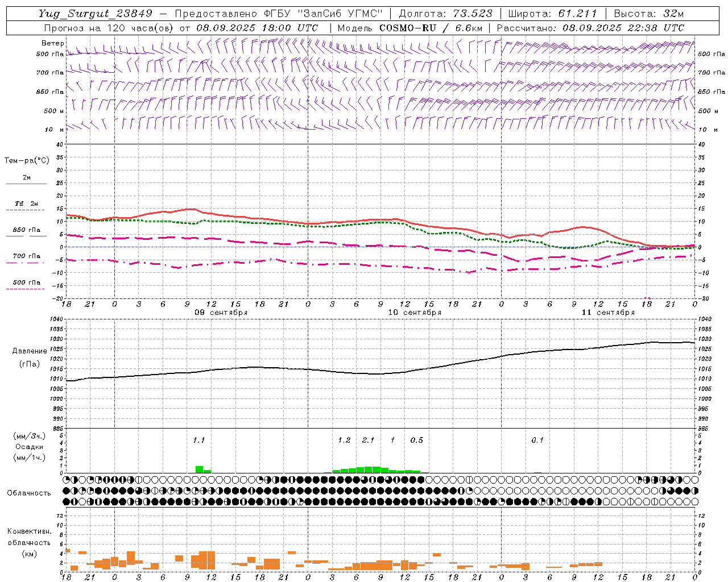Click the Облачность panel label
The width and height of the screenshot is (728, 582).
tap(29, 493)
